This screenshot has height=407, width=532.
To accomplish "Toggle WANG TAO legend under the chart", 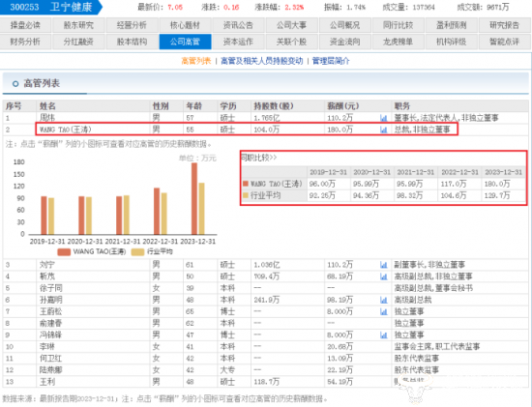I will [x=92, y=251].
